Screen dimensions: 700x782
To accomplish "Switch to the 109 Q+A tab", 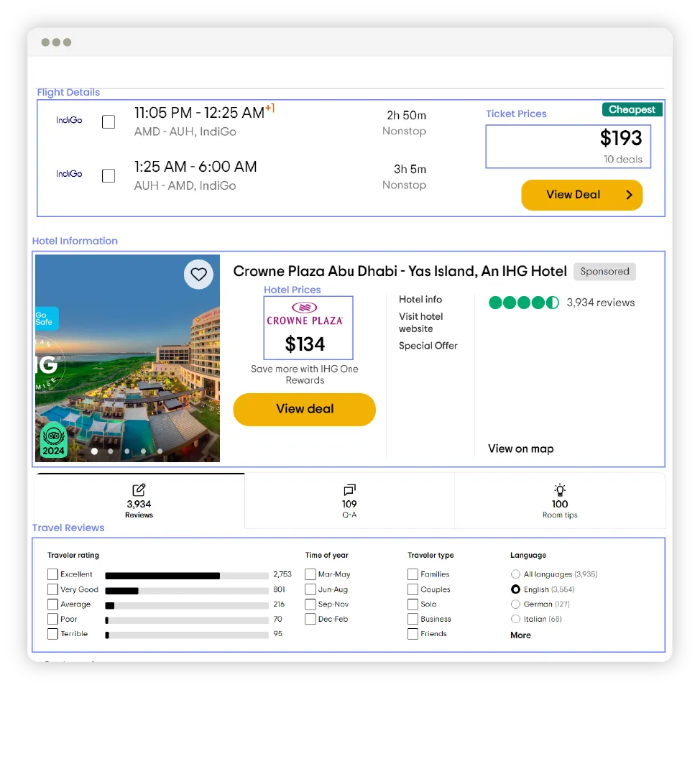I will tap(349, 501).
